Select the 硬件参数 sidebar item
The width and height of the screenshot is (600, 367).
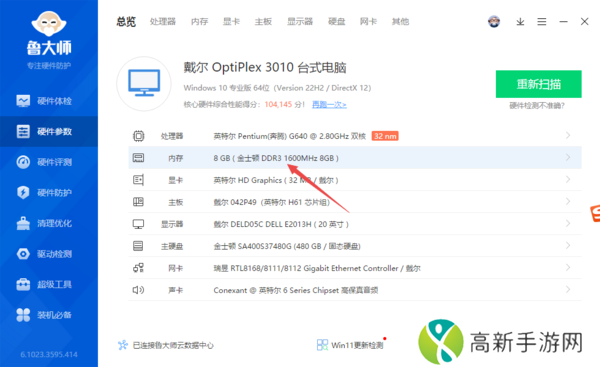coord(49,132)
